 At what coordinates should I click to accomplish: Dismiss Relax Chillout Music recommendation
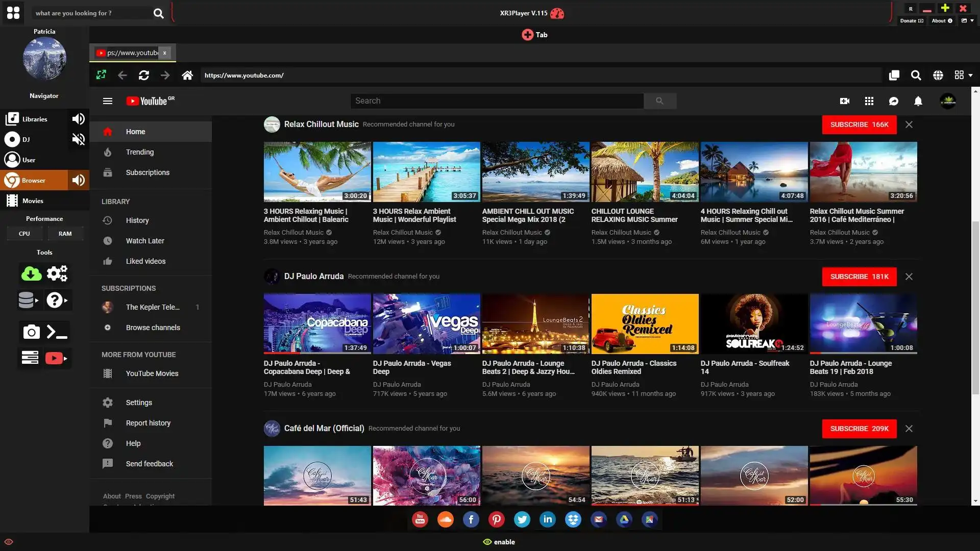click(909, 124)
